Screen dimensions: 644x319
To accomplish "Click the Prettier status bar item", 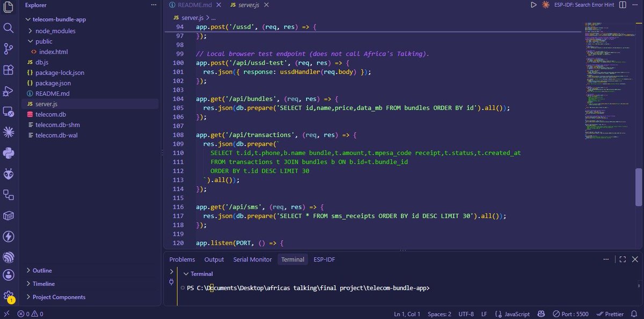I will (610, 314).
